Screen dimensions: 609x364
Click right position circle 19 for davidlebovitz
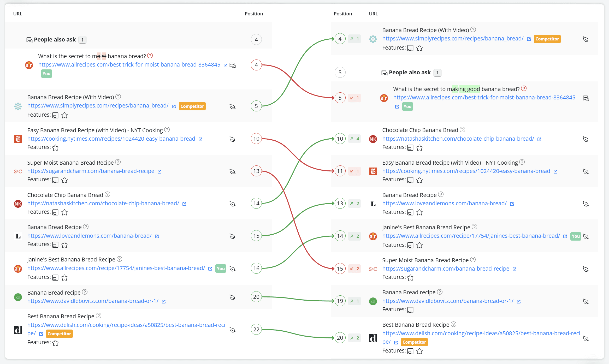click(x=340, y=301)
